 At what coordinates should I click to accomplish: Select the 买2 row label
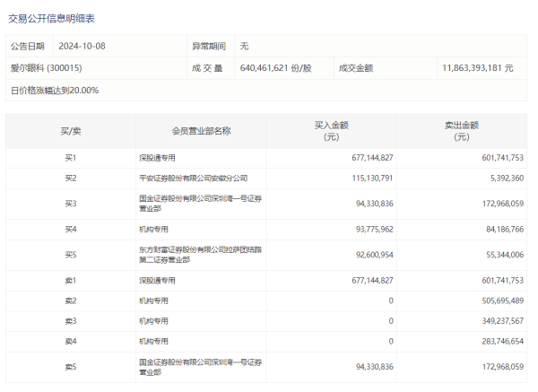click(71, 179)
